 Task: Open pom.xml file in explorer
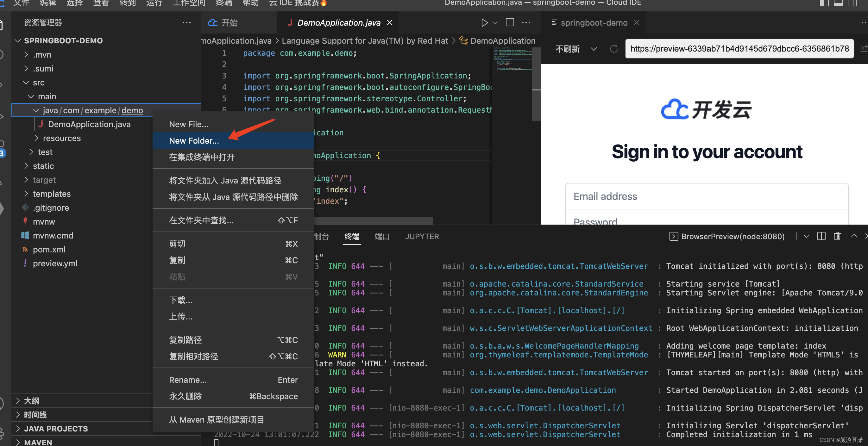pos(49,250)
